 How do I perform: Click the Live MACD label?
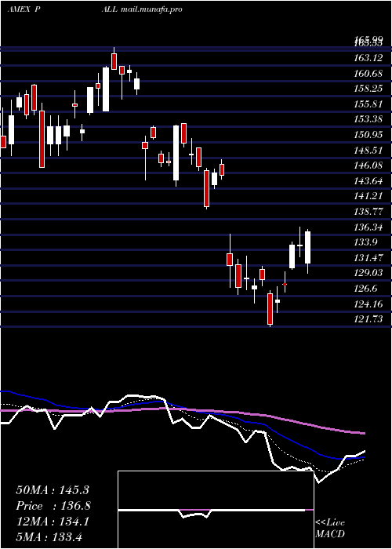[330, 528]
